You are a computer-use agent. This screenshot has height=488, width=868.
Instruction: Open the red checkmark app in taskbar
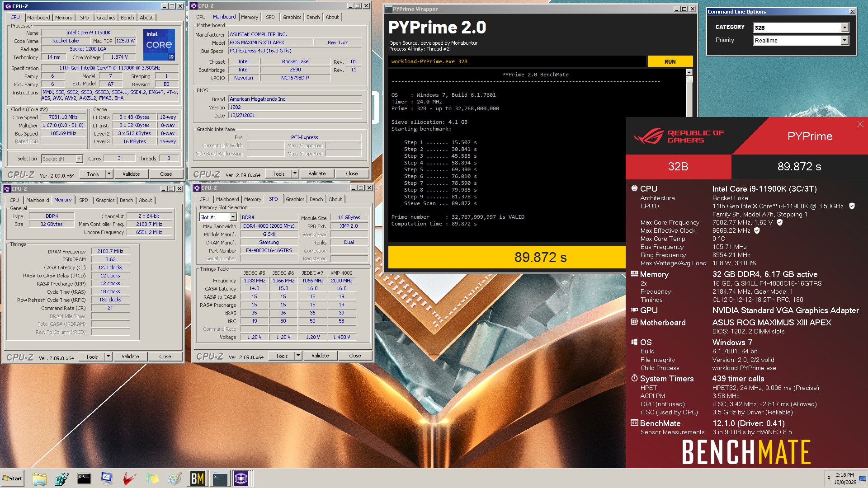tap(129, 479)
